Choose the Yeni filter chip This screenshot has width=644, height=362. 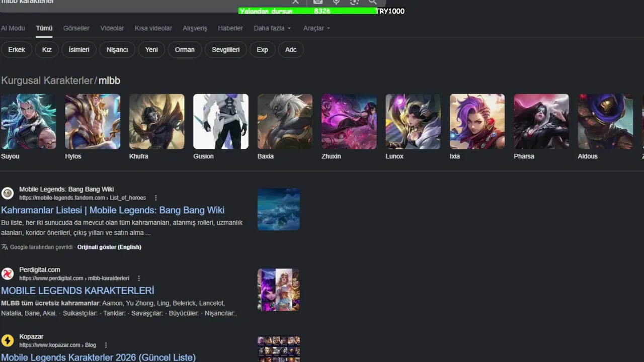151,50
